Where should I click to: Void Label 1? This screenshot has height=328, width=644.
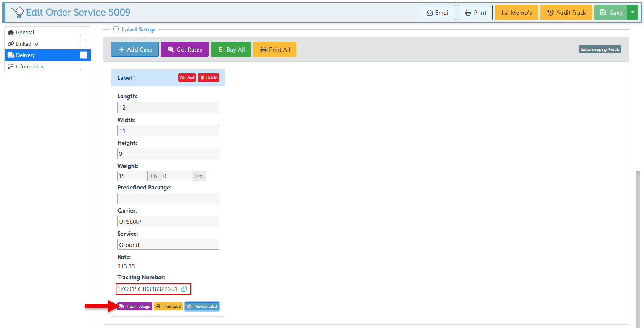187,78
